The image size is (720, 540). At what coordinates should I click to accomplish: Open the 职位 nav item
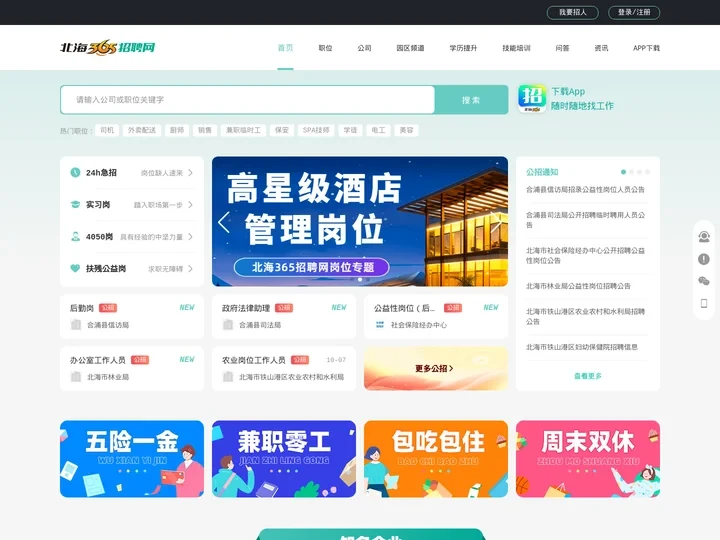point(325,48)
